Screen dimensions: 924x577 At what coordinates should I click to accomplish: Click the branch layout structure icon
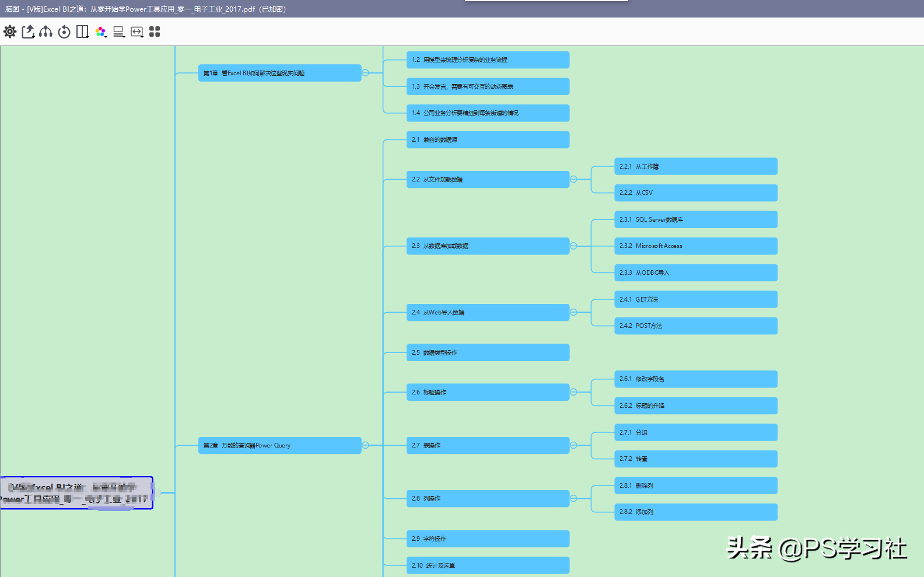pyautogui.click(x=46, y=32)
